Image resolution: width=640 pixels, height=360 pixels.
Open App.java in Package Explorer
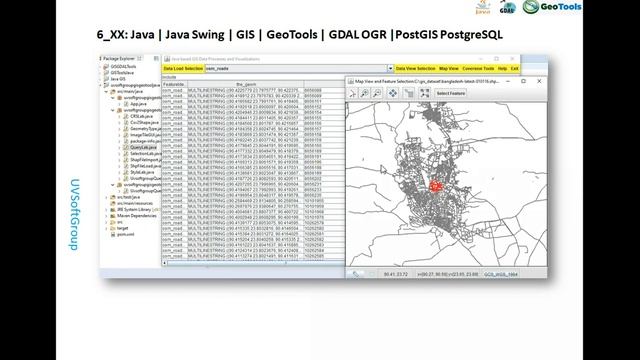[x=138, y=104]
